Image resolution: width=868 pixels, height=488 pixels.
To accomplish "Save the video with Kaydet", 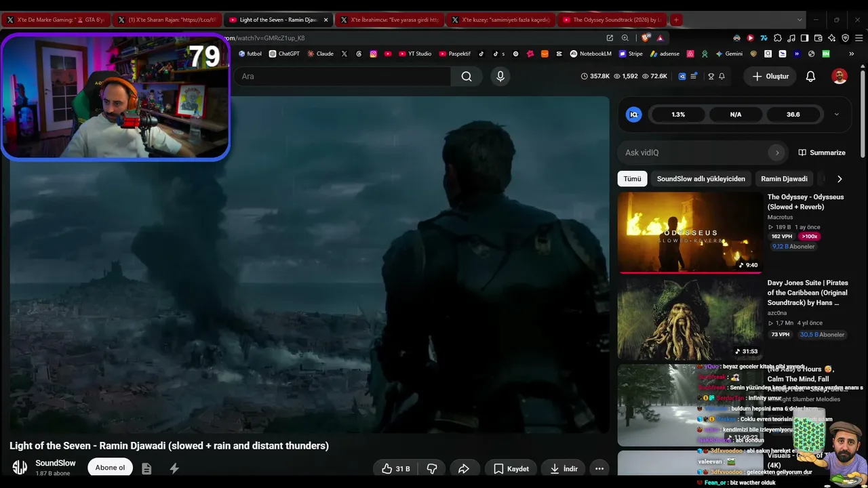I will tap(511, 468).
